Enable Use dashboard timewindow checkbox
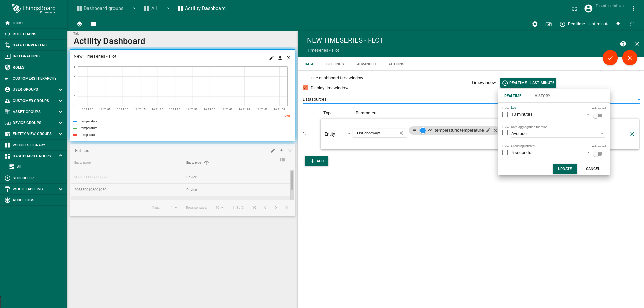The image size is (644, 308). pyautogui.click(x=305, y=78)
